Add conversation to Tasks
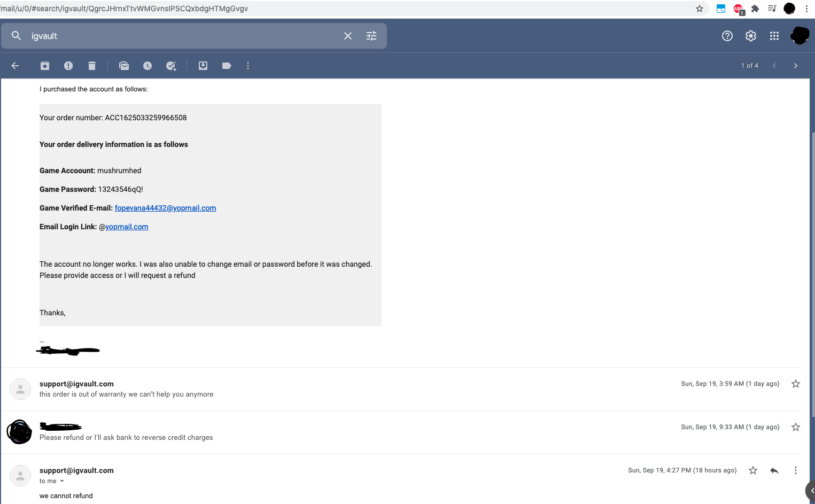815x504 pixels. click(171, 66)
